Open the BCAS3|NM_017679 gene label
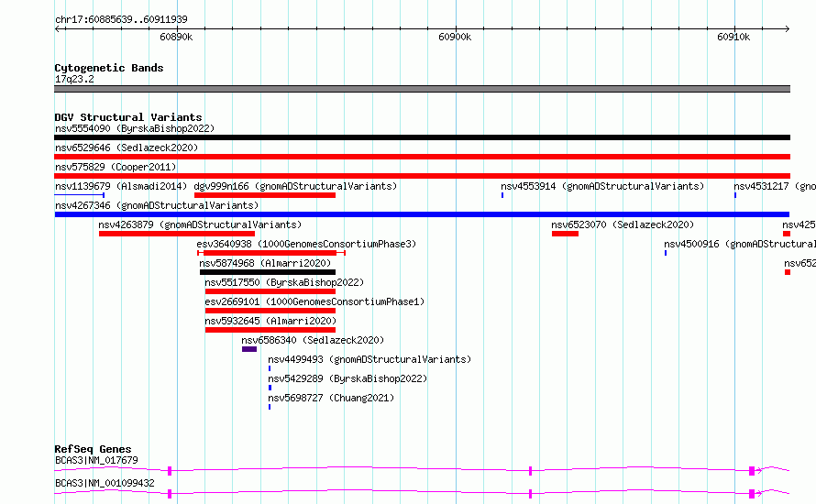816x504 pixels. click(96, 460)
